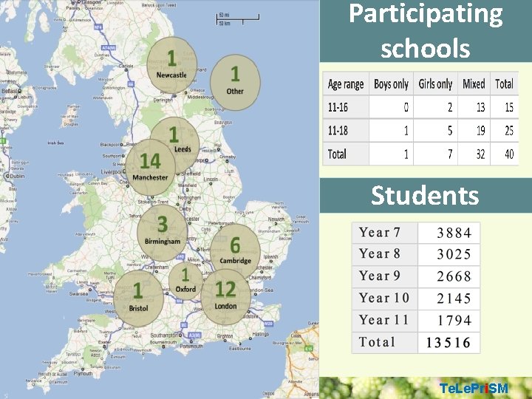
Task: Click the 11-16 row total 15
Action: pos(504,107)
